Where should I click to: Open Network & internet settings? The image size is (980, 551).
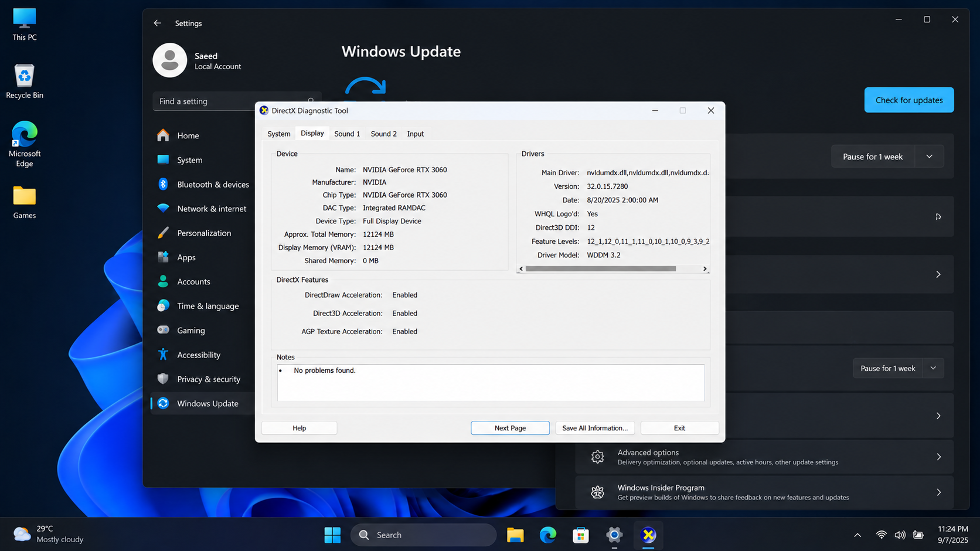203,209
